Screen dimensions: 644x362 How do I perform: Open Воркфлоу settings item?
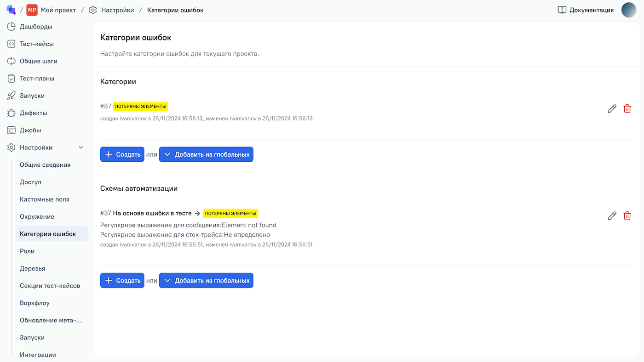tap(34, 303)
